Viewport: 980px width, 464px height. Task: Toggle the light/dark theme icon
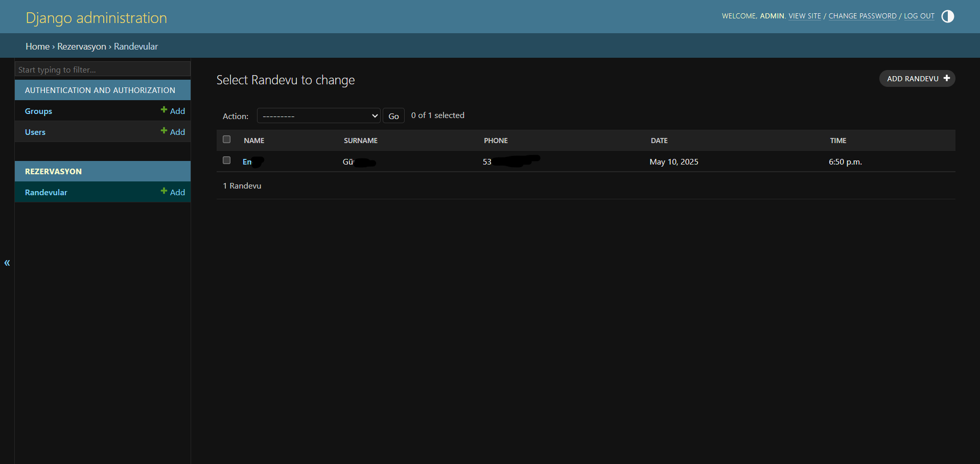[x=947, y=16]
